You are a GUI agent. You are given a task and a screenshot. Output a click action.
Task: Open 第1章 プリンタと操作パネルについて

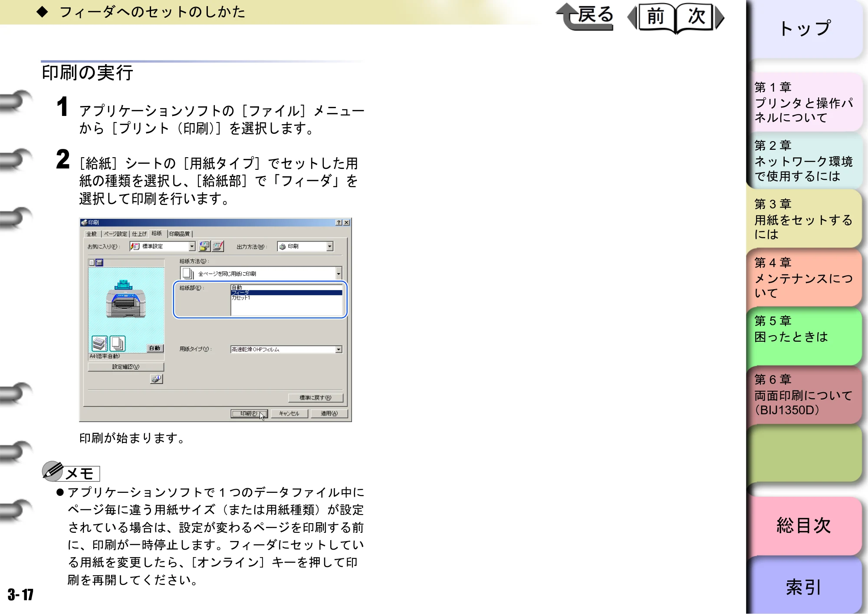click(806, 102)
